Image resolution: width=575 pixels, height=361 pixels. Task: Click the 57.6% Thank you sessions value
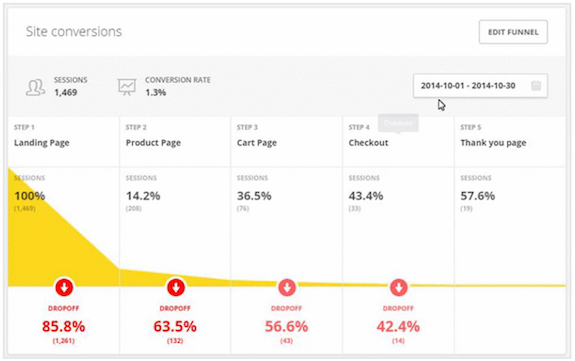click(x=477, y=196)
